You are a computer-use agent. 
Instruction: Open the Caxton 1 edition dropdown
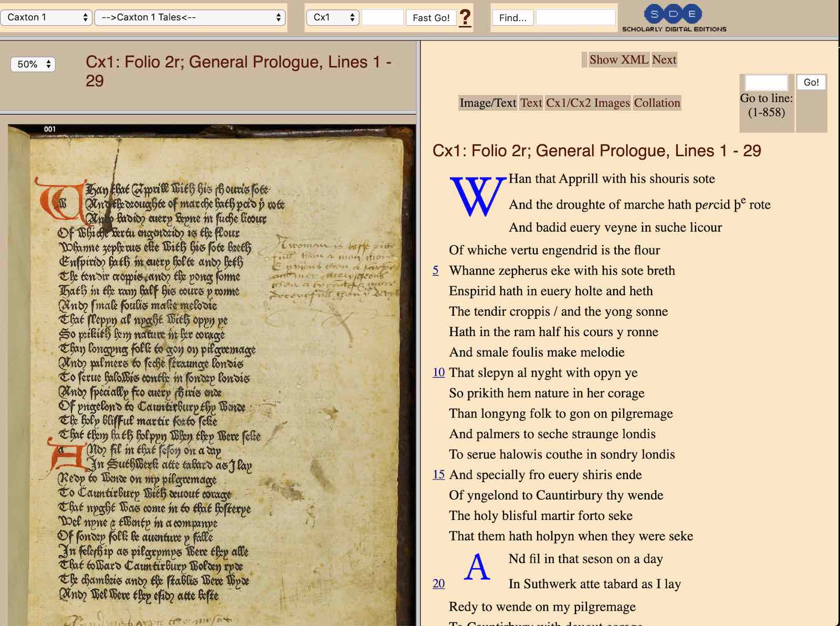point(46,17)
